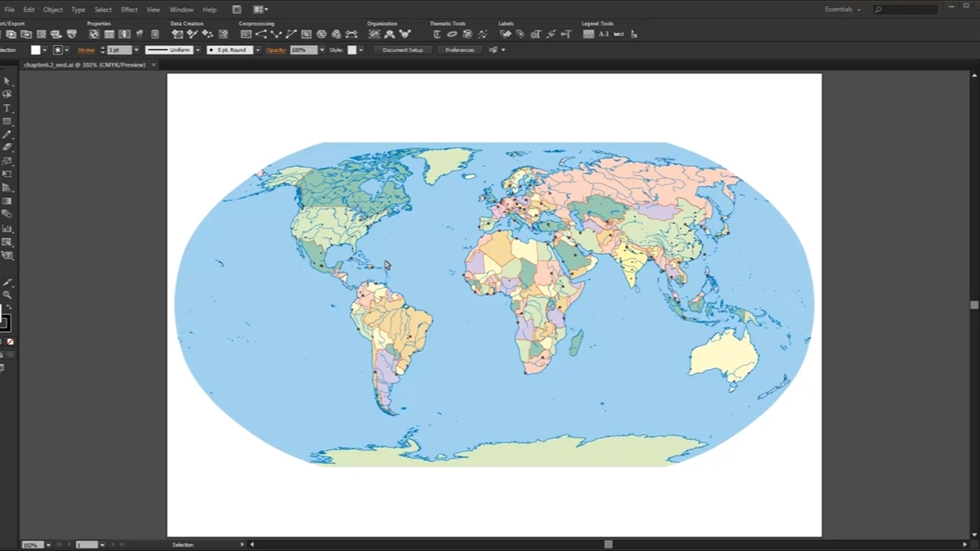Select the Eraser tool
Viewport: 980px width, 551px height.
[x=7, y=148]
